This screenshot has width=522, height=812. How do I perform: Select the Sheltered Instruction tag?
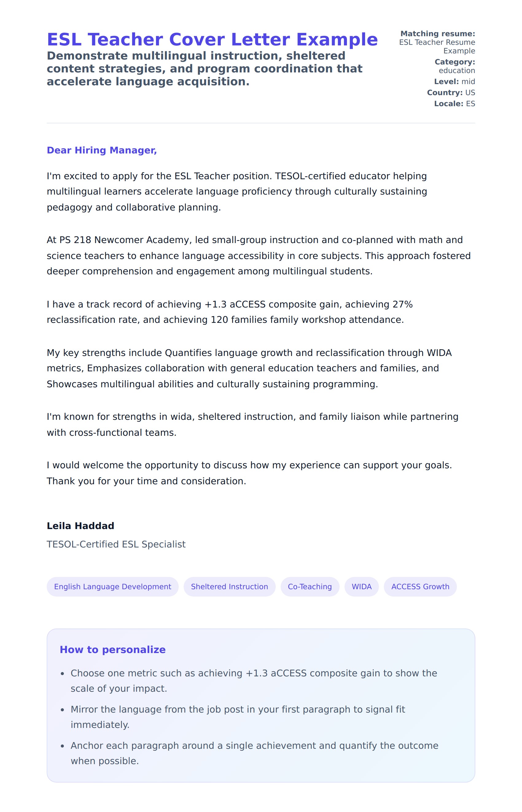(229, 586)
